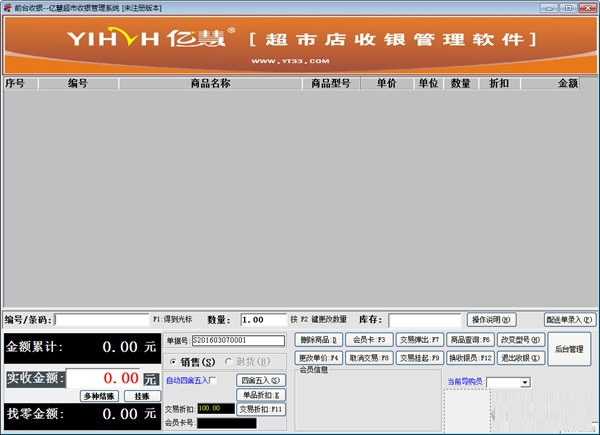Open 后台管理 backend management
This screenshot has height=435, width=600.
569,349
